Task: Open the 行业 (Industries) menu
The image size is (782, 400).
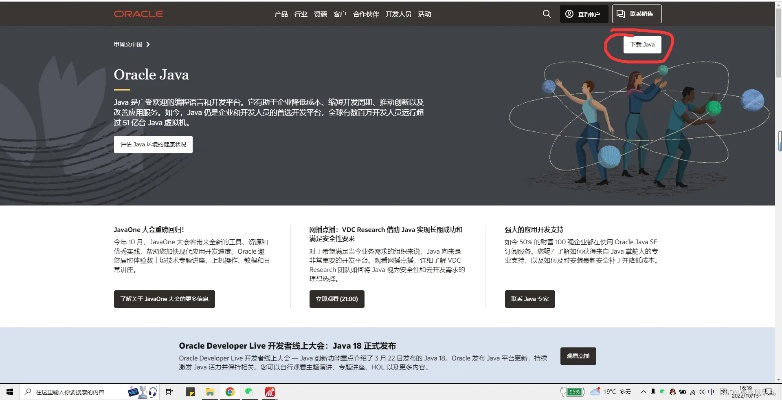Action: point(301,14)
